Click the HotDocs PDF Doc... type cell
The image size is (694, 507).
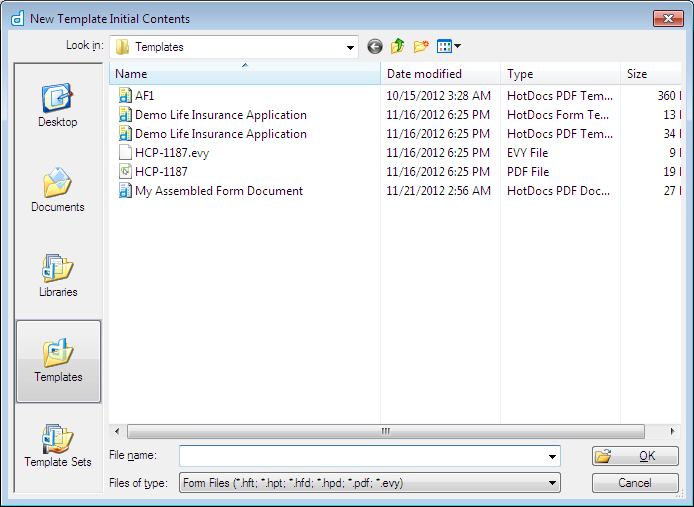click(x=559, y=191)
